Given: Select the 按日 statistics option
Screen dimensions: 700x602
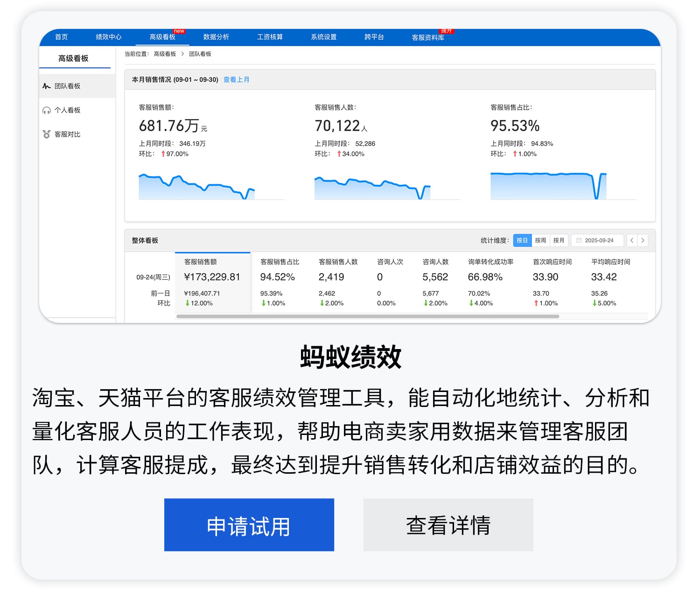Looking at the screenshot, I should pyautogui.click(x=522, y=240).
